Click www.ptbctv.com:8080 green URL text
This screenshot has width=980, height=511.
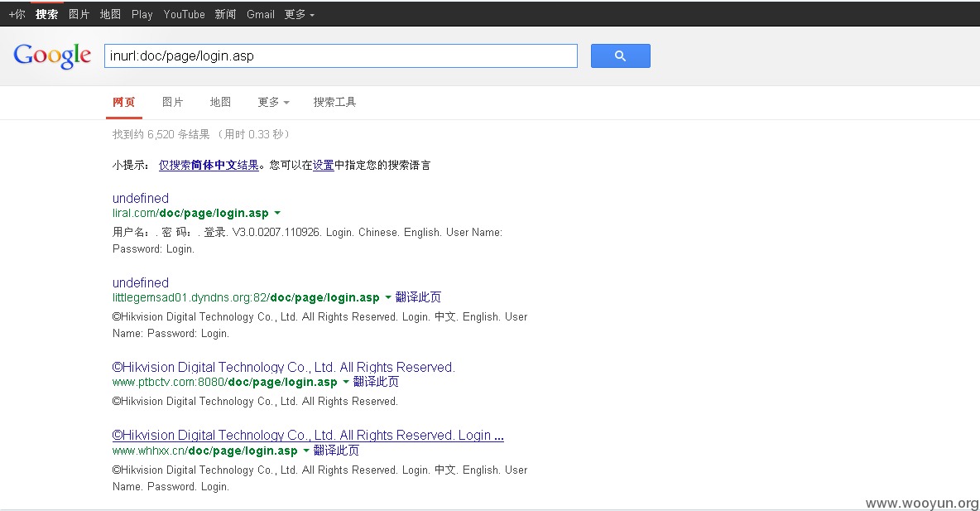pos(225,382)
